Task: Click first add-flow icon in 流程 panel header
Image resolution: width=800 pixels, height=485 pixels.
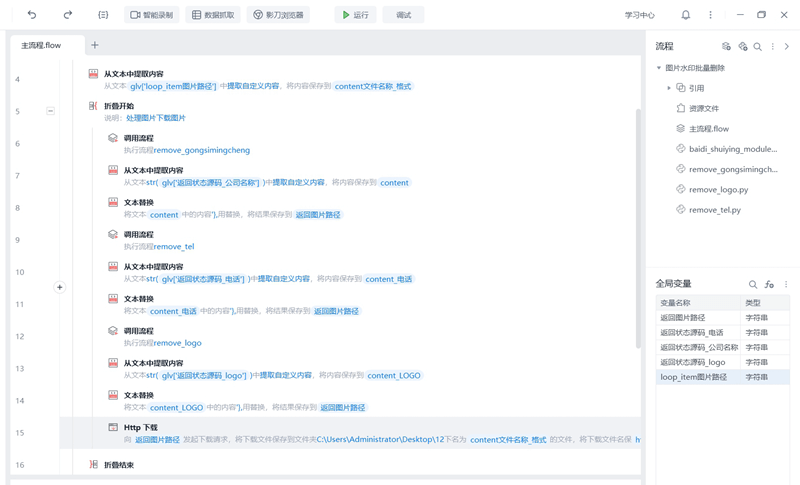Action: click(726, 46)
